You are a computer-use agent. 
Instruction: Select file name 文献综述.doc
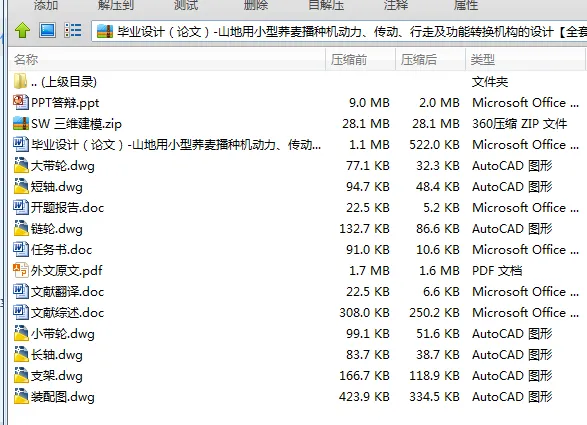(x=67, y=312)
